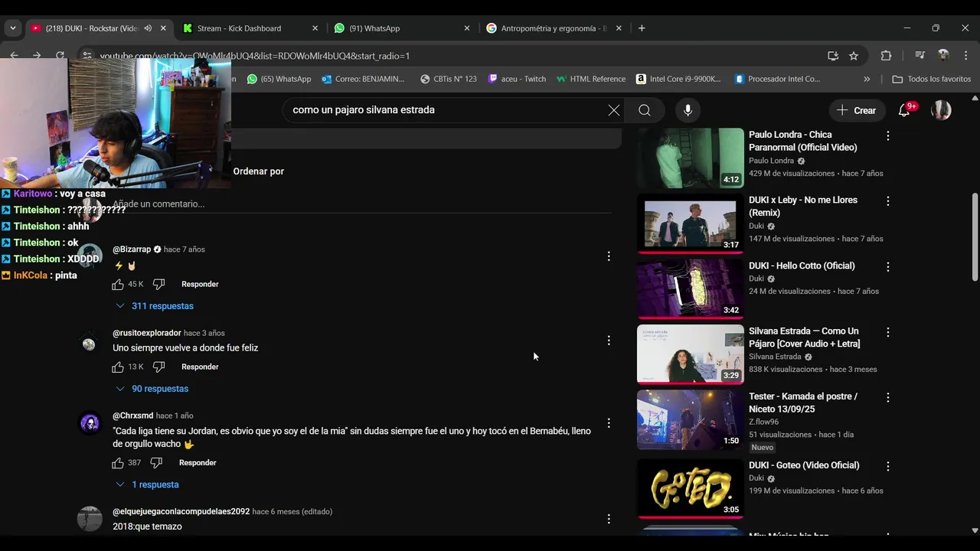The height and width of the screenshot is (551, 980).
Task: Open options for Hello Cotto video
Action: tap(888, 266)
